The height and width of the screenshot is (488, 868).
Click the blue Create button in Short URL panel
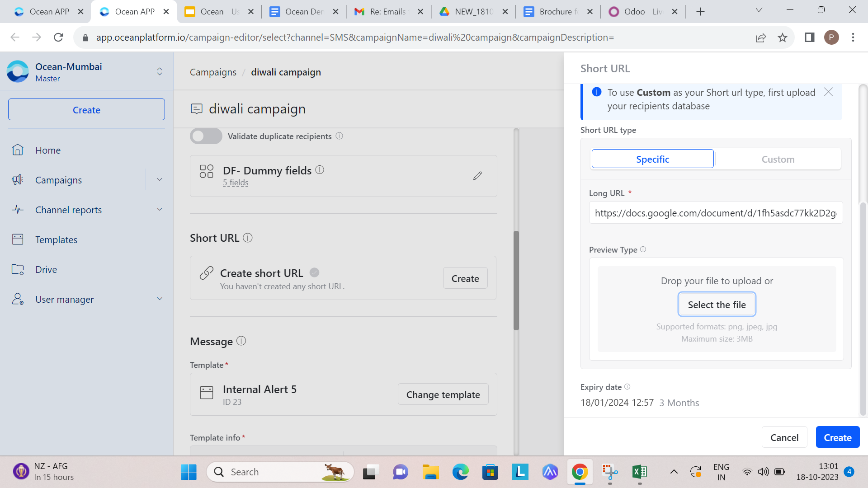[837, 437]
